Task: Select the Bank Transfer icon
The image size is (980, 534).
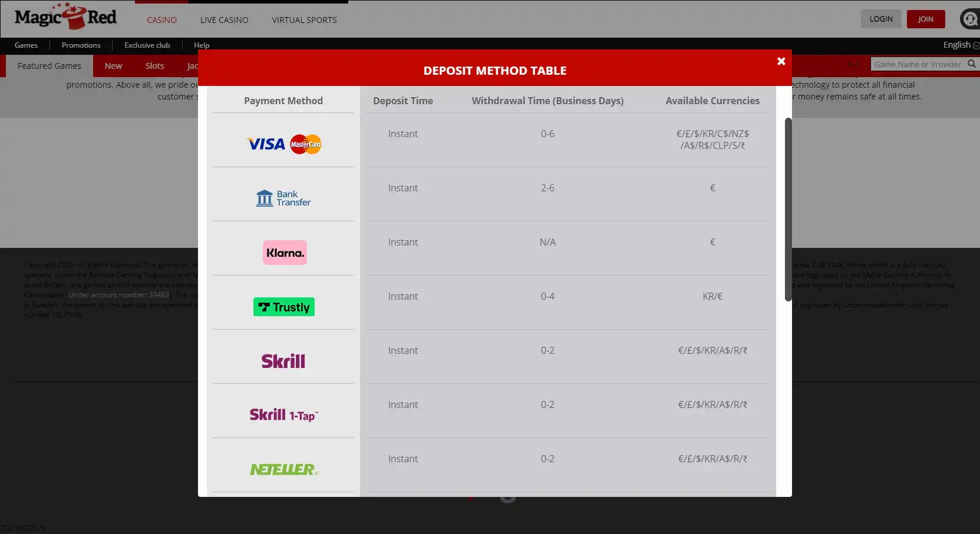Action: pos(283,198)
